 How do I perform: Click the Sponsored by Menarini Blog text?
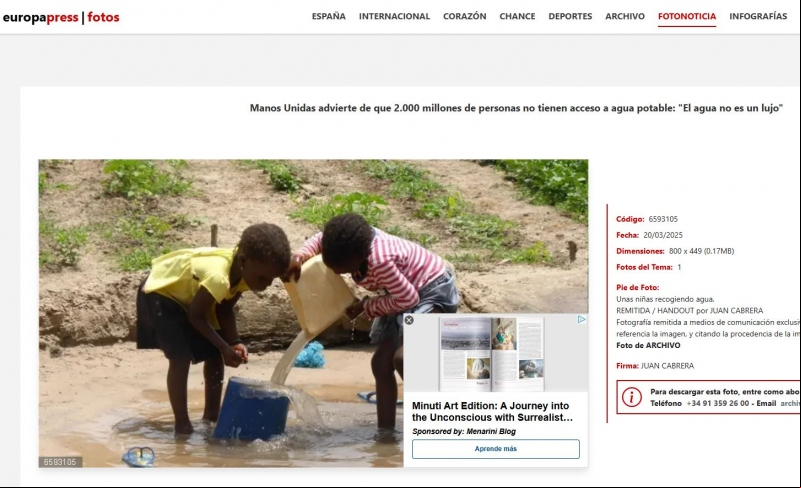click(x=464, y=431)
